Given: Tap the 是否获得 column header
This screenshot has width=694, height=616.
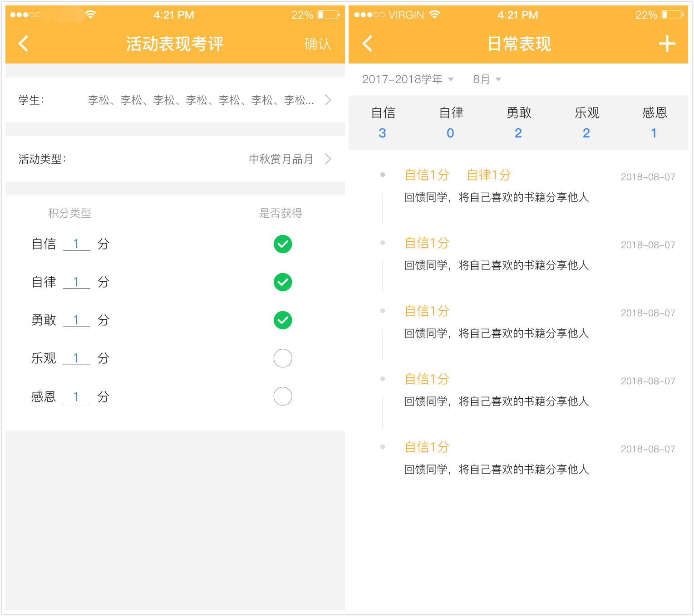Looking at the screenshot, I should 281,213.
